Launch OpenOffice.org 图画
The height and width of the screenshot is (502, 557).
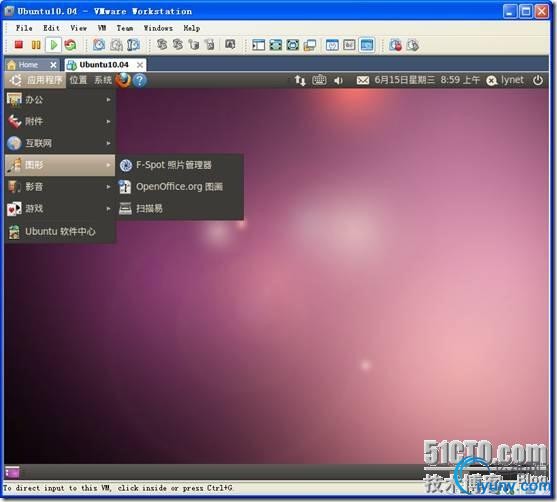click(x=180, y=187)
